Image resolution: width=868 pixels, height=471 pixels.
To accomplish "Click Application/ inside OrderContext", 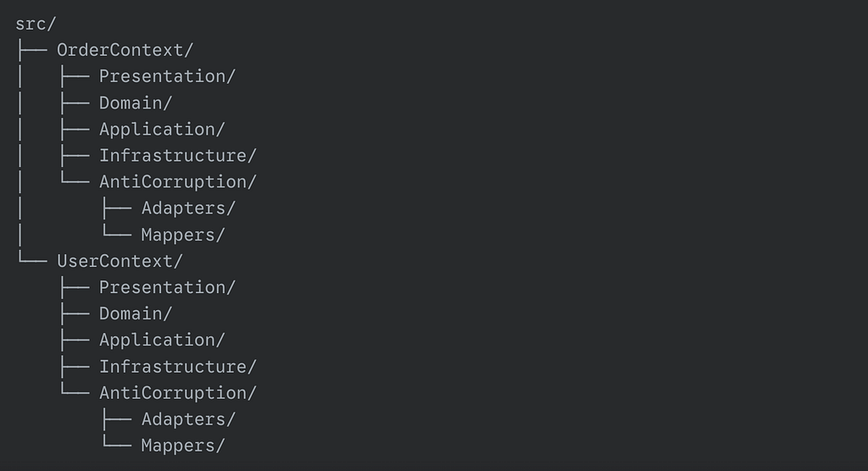I will pos(162,130).
